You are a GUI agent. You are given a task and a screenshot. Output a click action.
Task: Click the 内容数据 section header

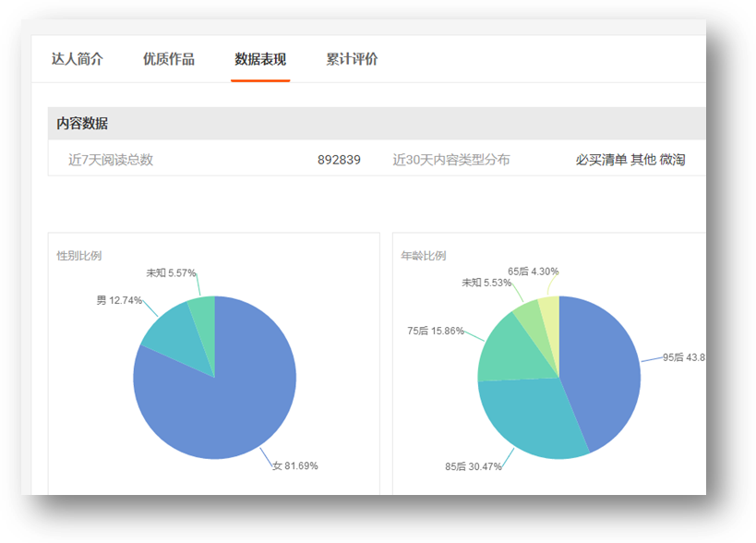(82, 124)
